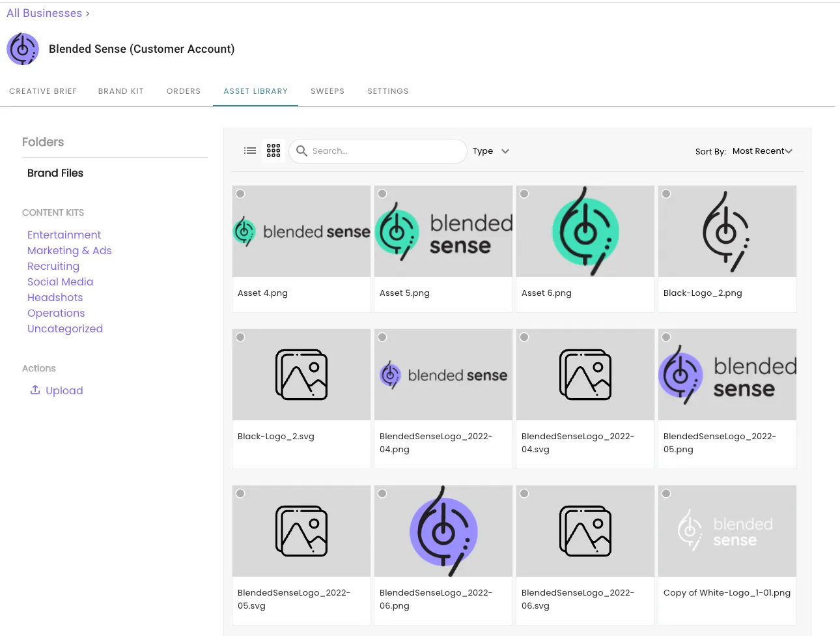The width and height of the screenshot is (840, 636).
Task: Open the Marketing & Ads content kit
Action: (70, 250)
